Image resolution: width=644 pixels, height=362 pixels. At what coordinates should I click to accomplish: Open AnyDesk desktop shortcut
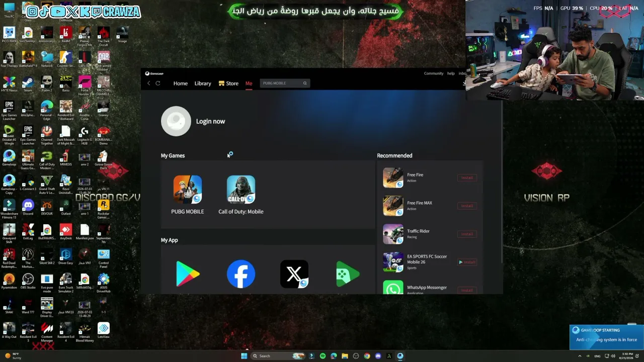pos(66,231)
